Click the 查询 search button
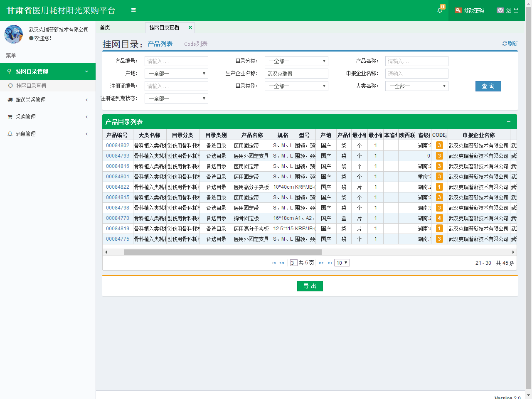The width and height of the screenshot is (532, 399). click(x=488, y=86)
